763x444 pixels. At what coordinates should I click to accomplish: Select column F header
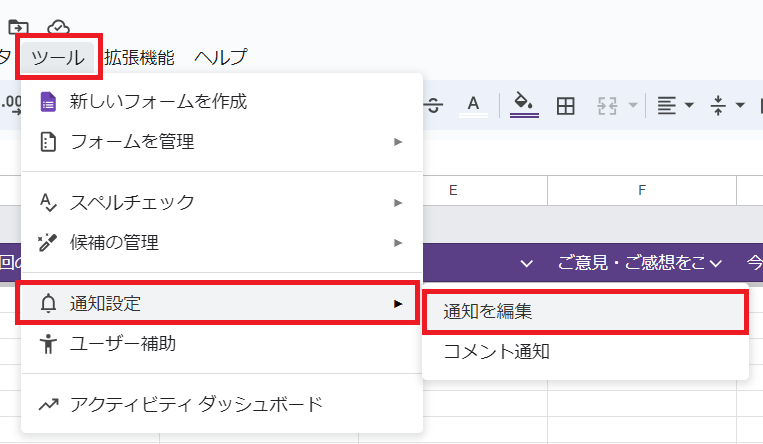tap(641, 190)
